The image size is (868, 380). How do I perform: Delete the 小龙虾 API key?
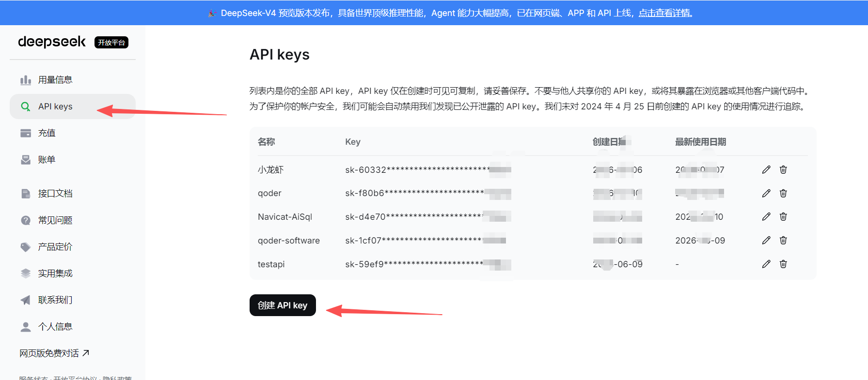pyautogui.click(x=783, y=169)
